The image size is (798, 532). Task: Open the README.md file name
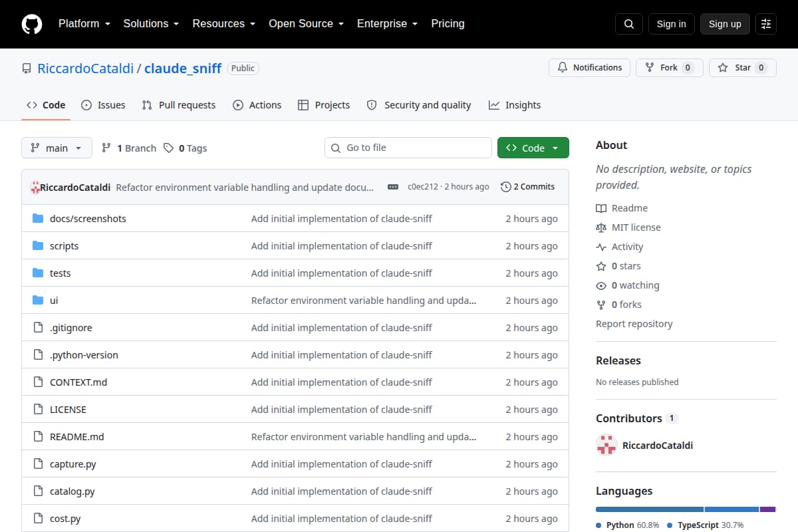77,437
